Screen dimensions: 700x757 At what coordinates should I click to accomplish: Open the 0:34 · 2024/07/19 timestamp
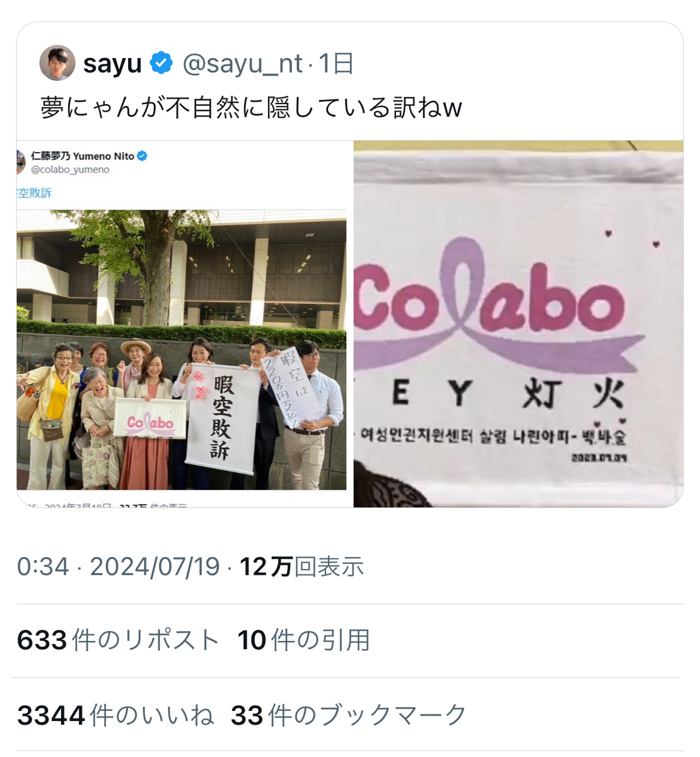pos(119,566)
